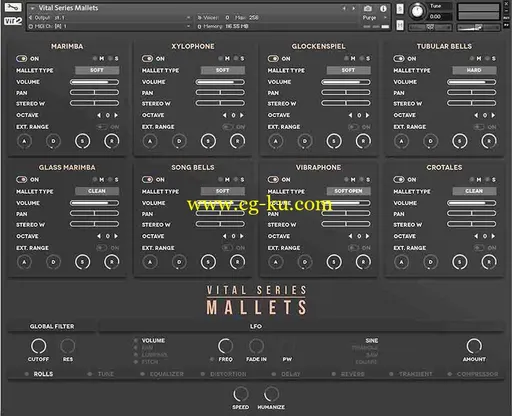Click the Tubular Bells Sustain knob
The width and height of the screenshot is (512, 416).
click(x=460, y=141)
